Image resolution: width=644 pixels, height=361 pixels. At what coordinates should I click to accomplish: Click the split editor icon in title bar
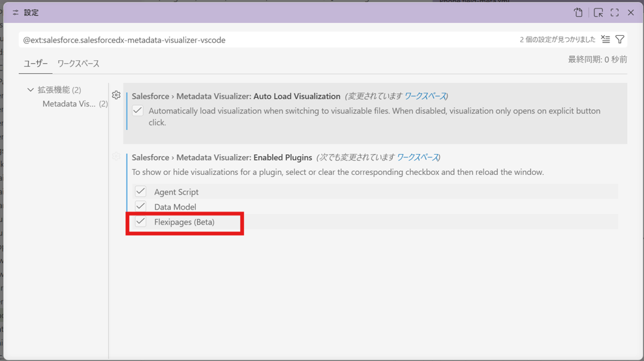point(598,13)
